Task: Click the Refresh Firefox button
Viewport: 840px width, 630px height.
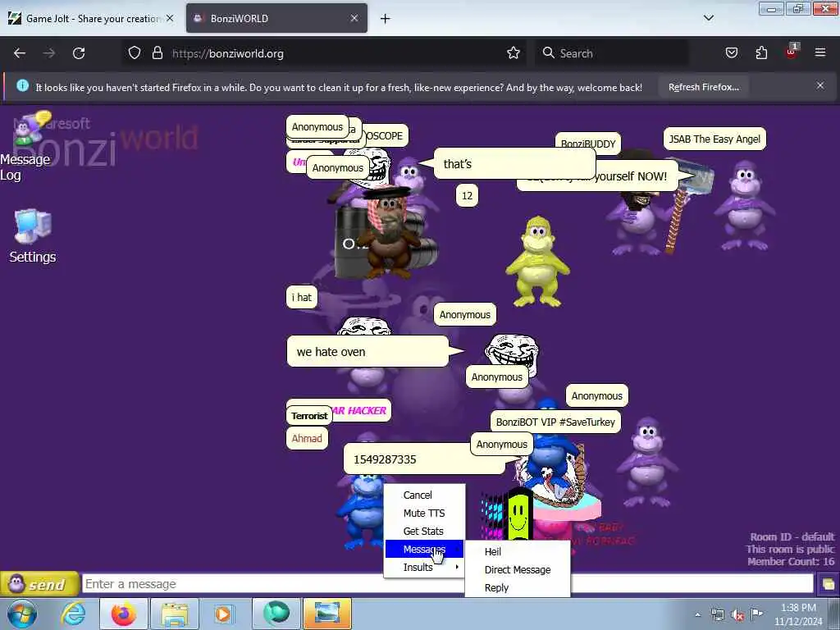Action: pos(703,87)
